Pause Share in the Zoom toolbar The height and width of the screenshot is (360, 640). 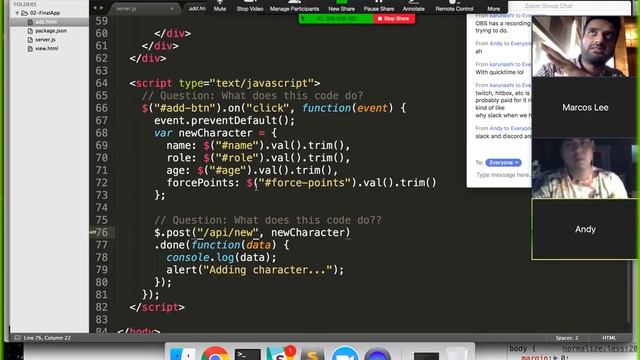click(x=379, y=6)
